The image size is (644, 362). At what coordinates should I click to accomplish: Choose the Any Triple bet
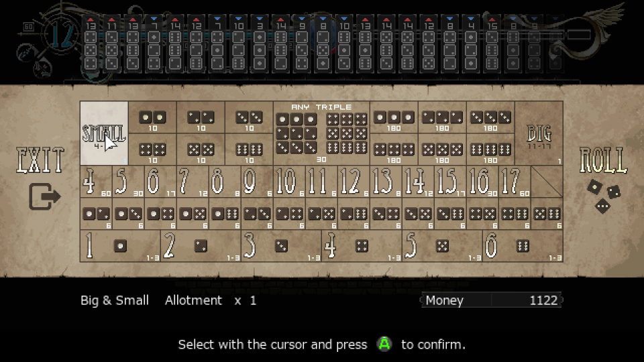(x=321, y=133)
